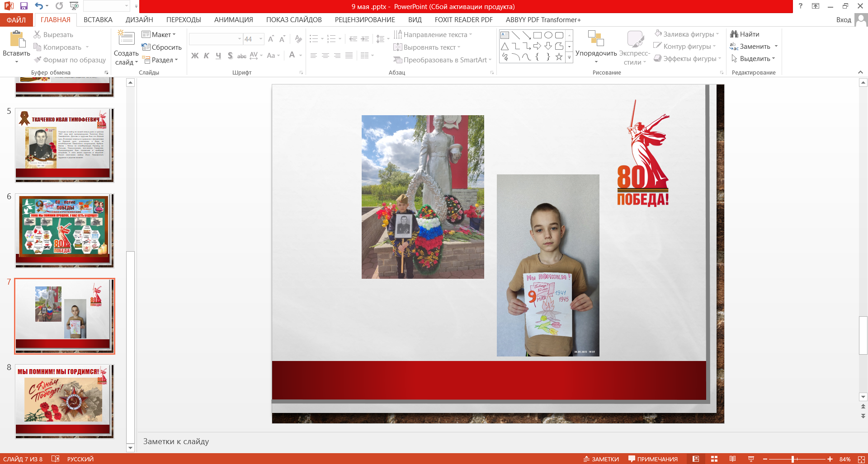Fit slide to current window icon

point(861,459)
